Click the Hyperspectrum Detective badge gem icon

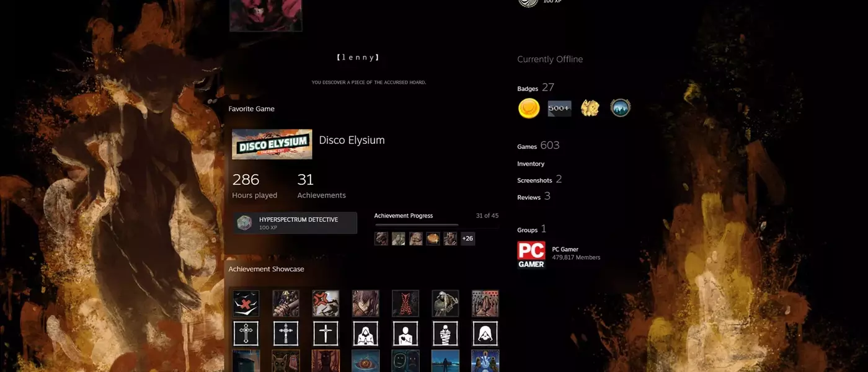(245, 223)
